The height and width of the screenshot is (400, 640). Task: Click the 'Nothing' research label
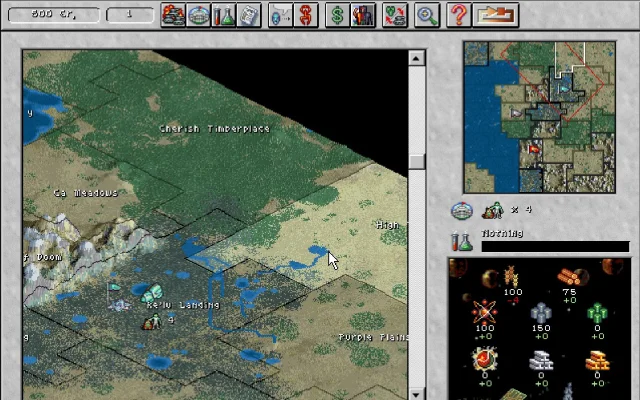502,233
